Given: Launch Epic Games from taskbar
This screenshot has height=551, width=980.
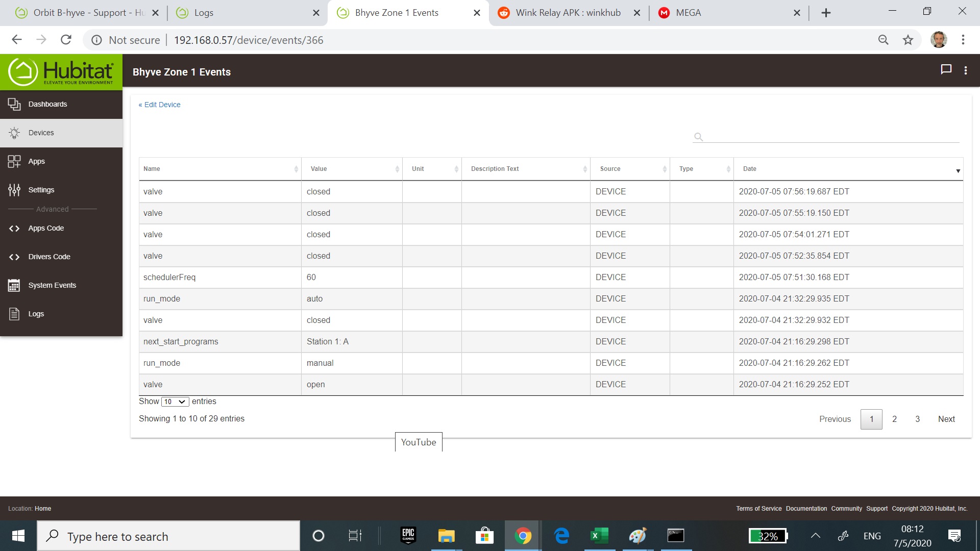Looking at the screenshot, I should click(x=408, y=536).
